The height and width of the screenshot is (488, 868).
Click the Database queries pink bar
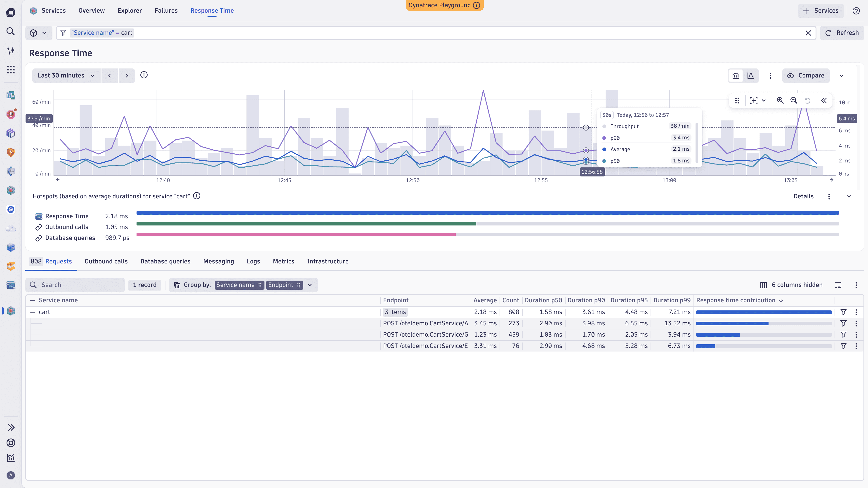[x=296, y=235]
